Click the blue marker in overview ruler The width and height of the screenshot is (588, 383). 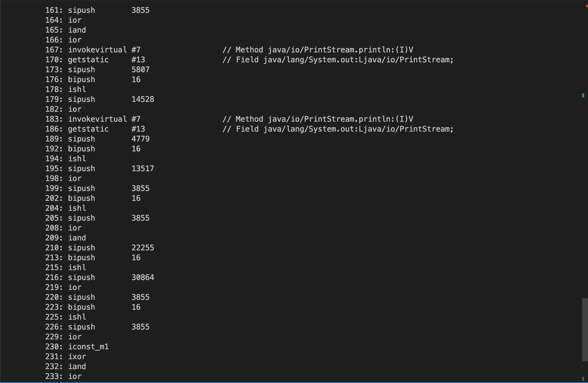pos(583,95)
